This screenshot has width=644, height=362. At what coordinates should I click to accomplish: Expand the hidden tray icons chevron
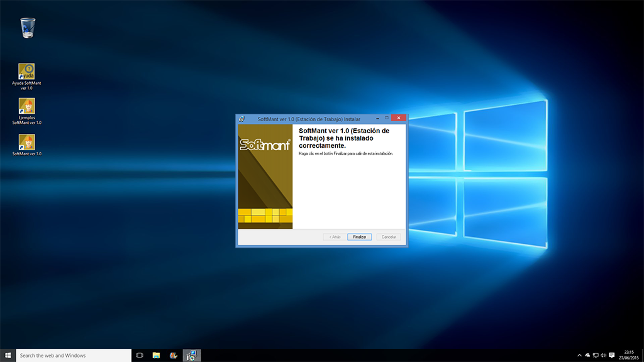(x=579, y=355)
